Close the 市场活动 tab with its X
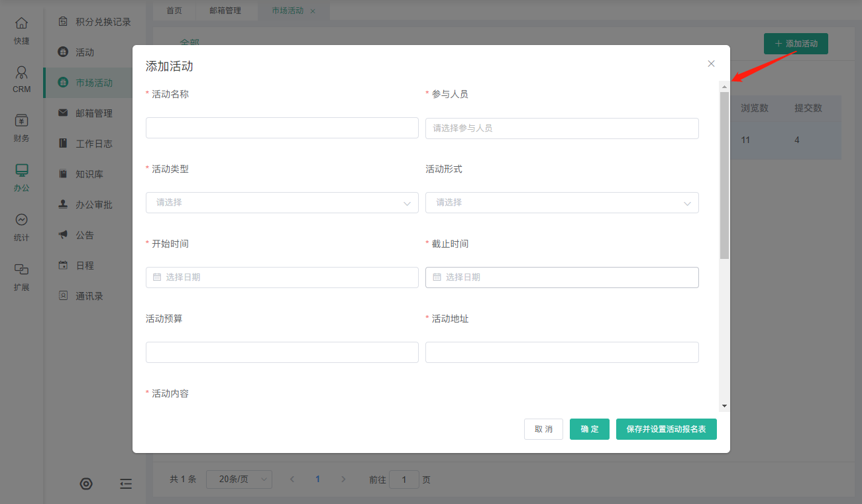This screenshot has width=862, height=504. pos(313,11)
